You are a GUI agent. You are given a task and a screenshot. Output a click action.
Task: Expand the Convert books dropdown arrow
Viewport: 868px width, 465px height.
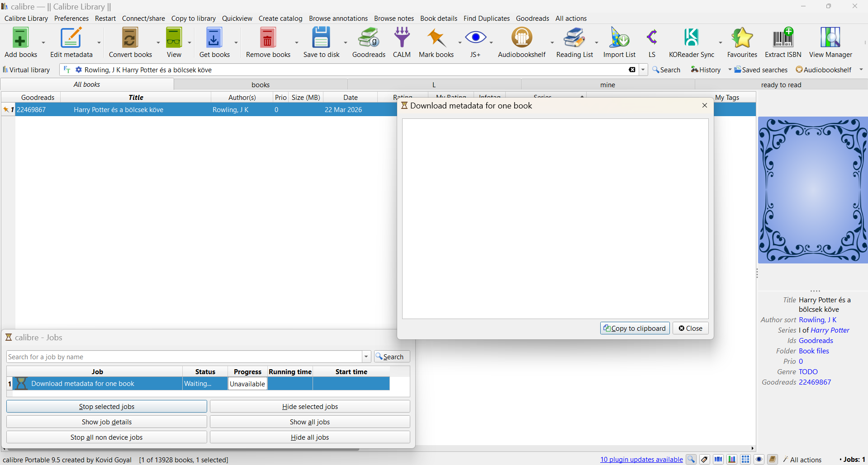tap(158, 42)
